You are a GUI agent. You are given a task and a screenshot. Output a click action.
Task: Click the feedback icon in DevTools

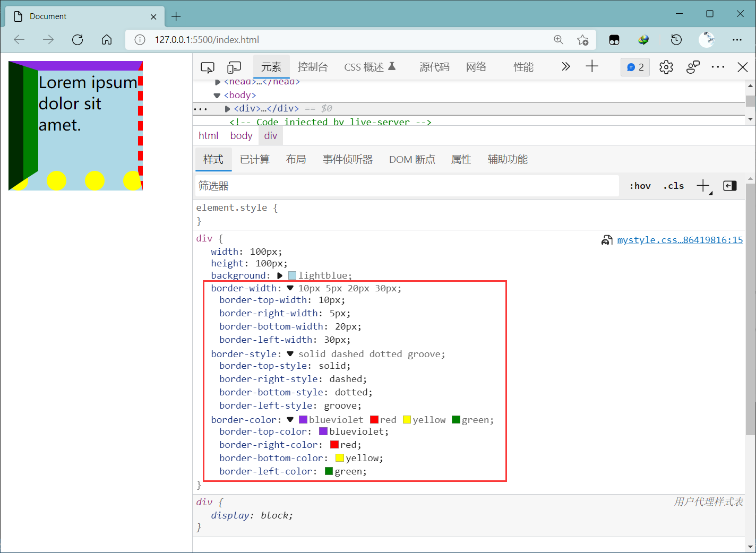(x=693, y=67)
